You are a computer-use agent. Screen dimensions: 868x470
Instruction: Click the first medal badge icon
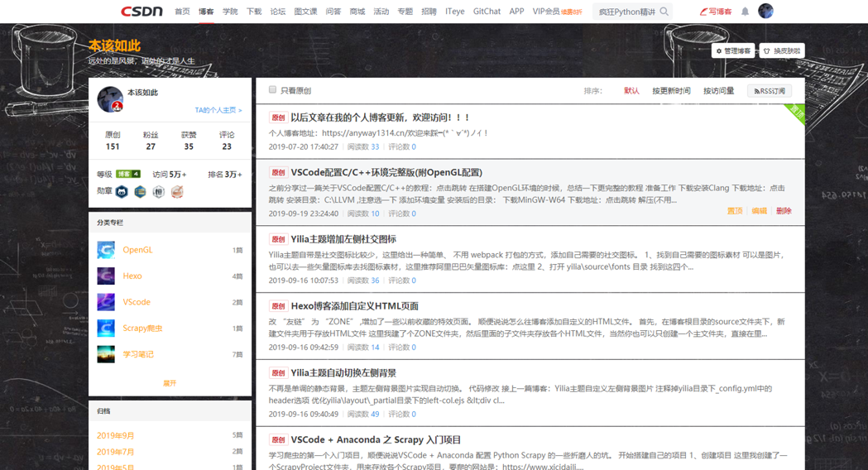tap(122, 191)
